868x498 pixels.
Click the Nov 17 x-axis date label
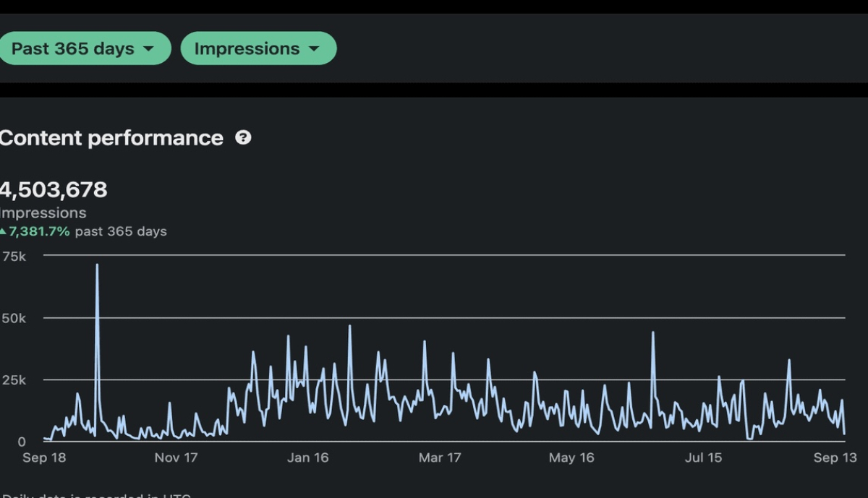tap(176, 458)
